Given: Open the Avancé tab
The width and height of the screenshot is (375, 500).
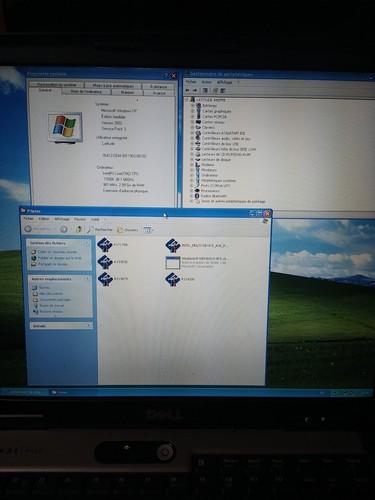Looking at the screenshot, I should click(x=159, y=93).
